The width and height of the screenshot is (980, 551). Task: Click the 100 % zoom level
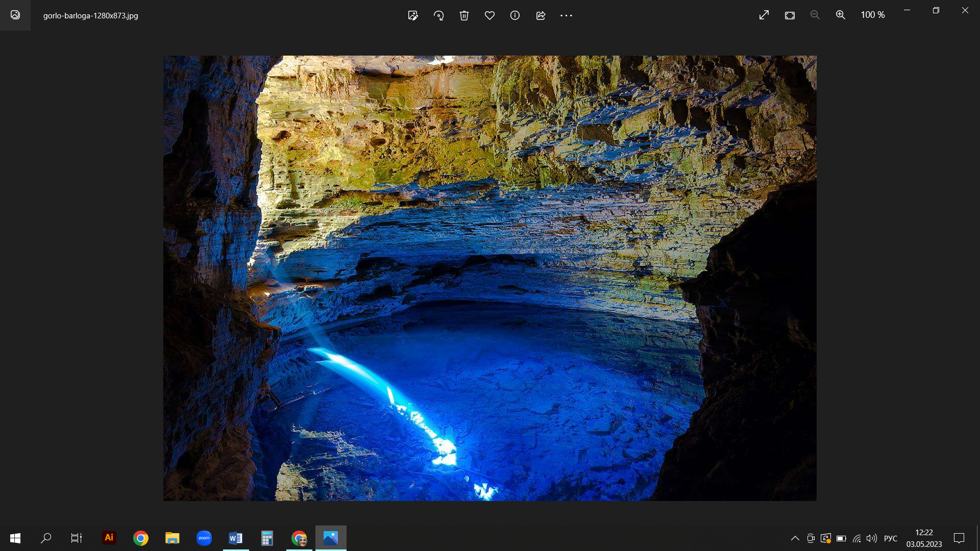coord(873,15)
